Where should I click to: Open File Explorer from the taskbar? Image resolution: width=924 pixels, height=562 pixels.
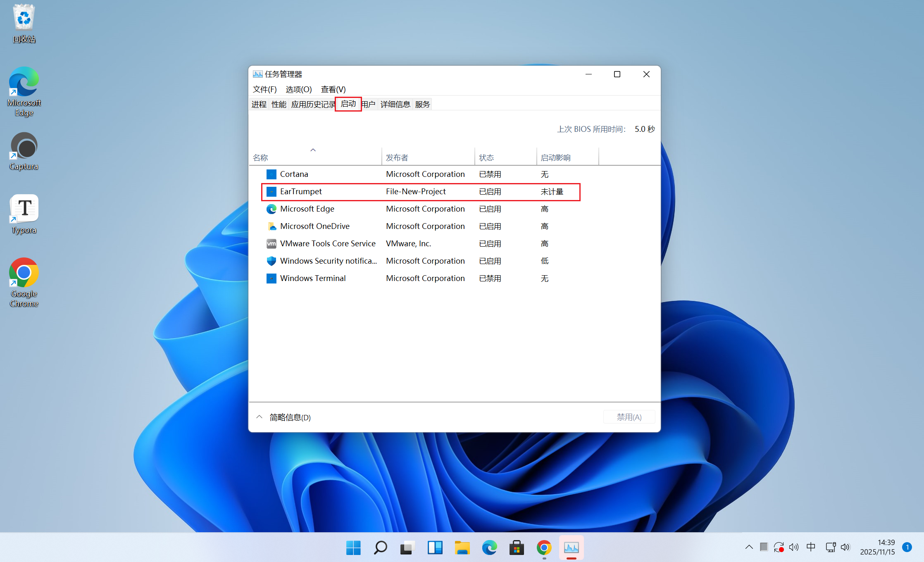point(462,548)
